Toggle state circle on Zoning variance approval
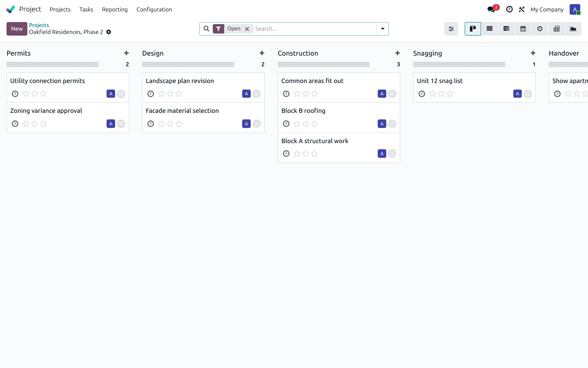The height and width of the screenshot is (368, 588). pos(121,124)
